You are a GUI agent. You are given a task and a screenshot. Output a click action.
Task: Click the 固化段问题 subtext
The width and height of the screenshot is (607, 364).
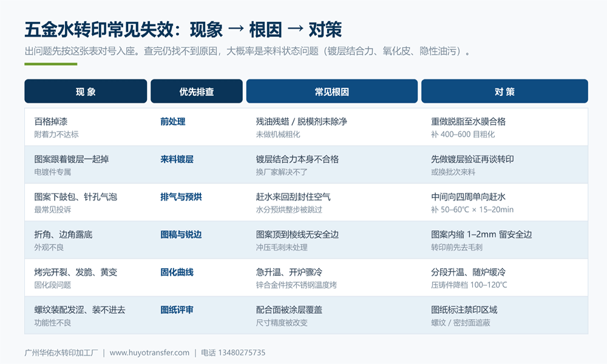(x=53, y=285)
